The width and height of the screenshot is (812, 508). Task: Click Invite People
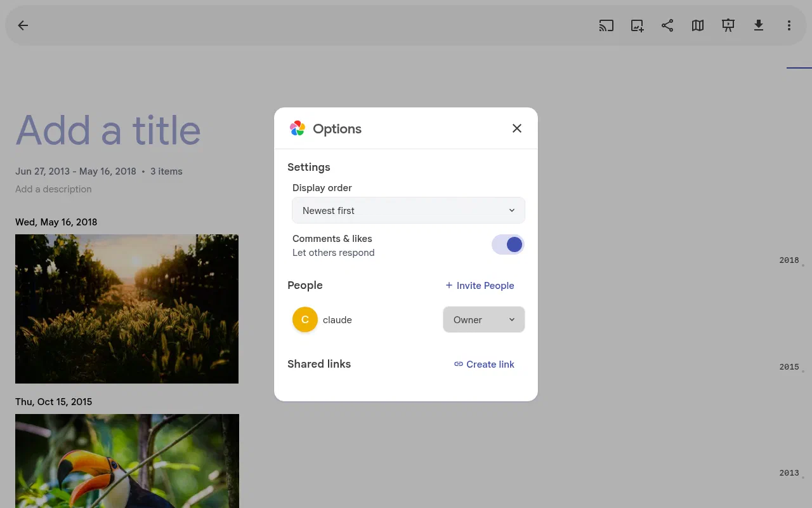pyautogui.click(x=480, y=286)
